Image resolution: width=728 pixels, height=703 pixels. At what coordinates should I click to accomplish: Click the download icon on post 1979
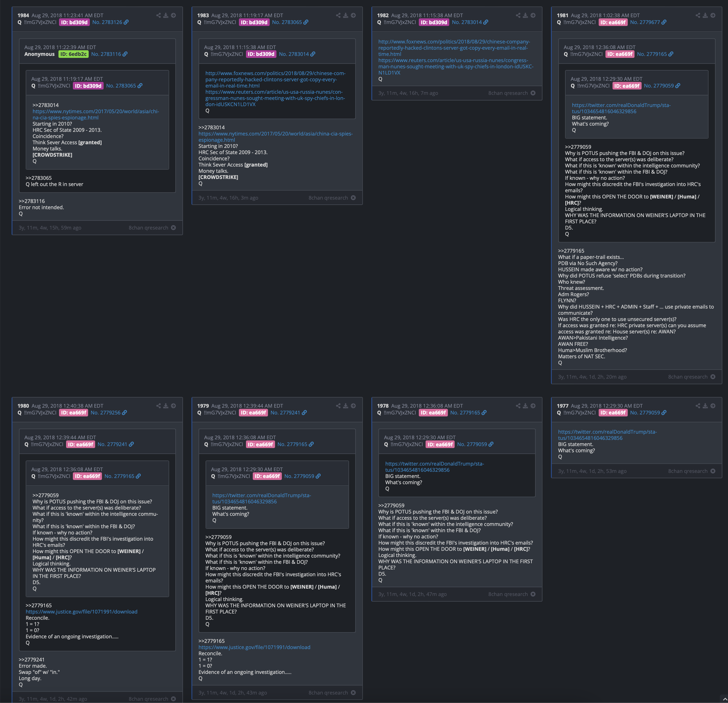(346, 406)
